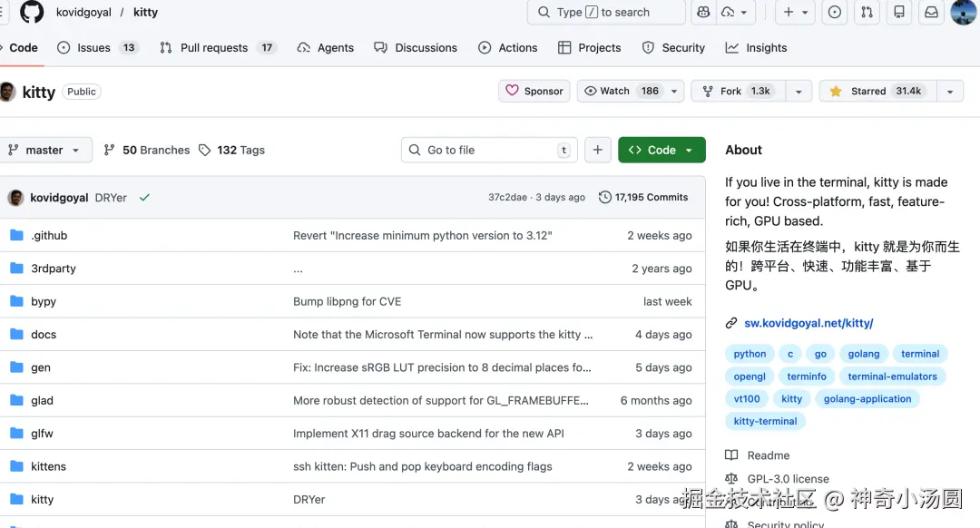Switch to the Insights tab

(x=756, y=47)
